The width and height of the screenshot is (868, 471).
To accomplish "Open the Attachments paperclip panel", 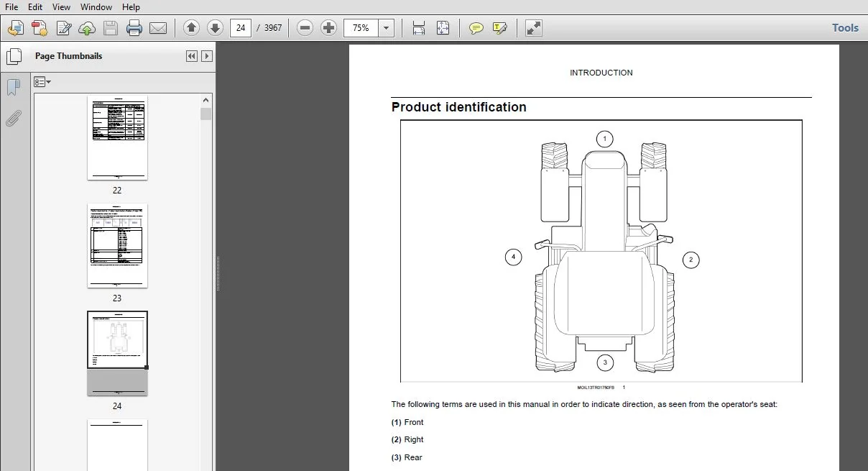I will pos(14,119).
